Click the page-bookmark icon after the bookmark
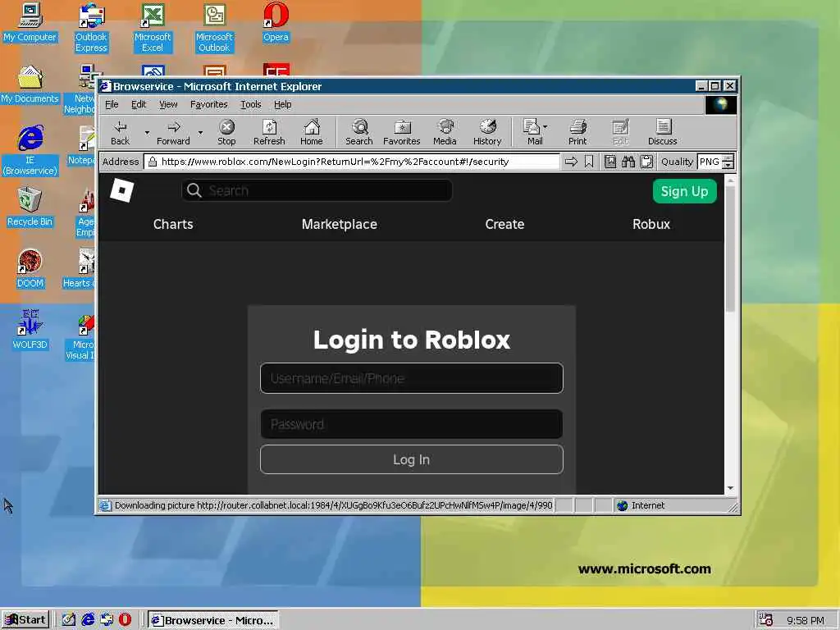 pos(610,162)
